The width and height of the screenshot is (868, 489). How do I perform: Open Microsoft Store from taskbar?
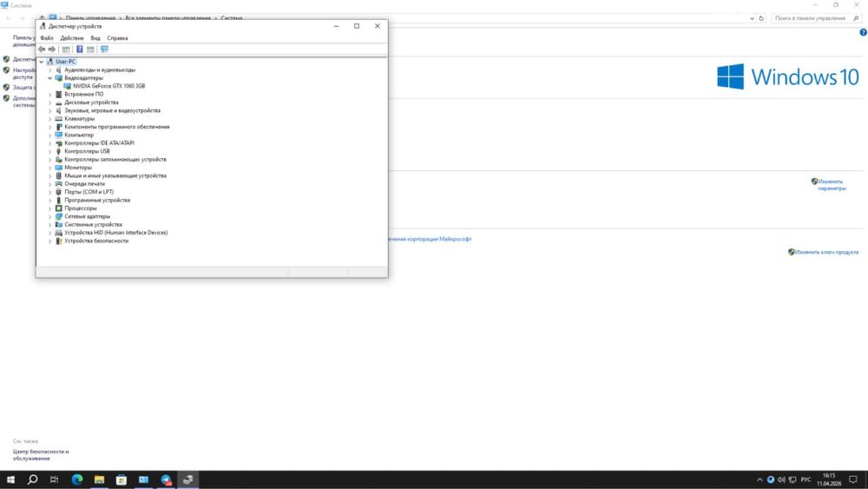point(122,479)
